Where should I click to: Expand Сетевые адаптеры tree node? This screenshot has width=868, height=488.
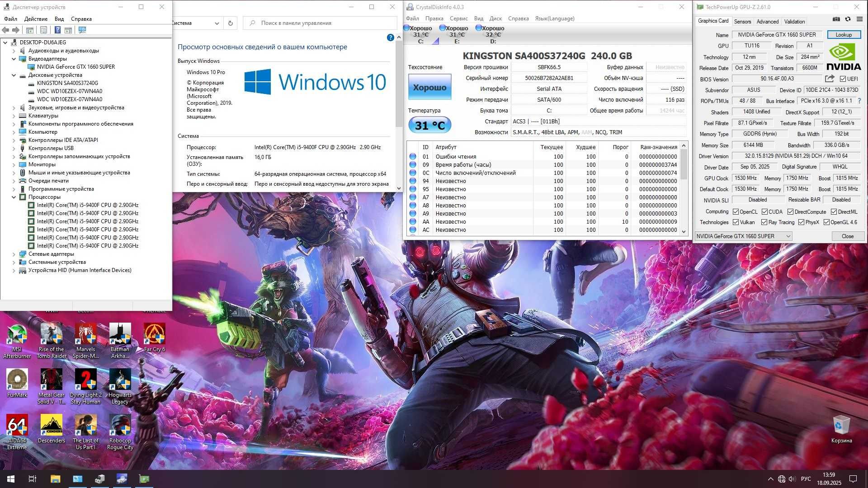click(14, 254)
